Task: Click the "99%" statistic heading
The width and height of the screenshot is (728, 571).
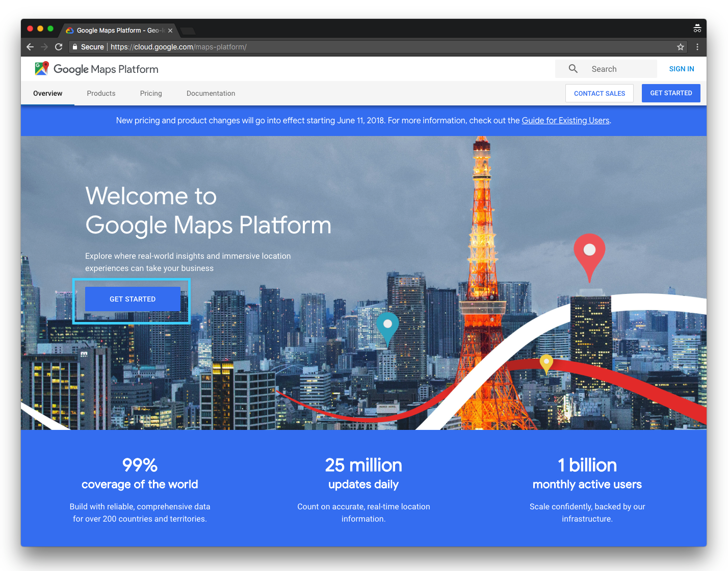Action: pyautogui.click(x=140, y=465)
